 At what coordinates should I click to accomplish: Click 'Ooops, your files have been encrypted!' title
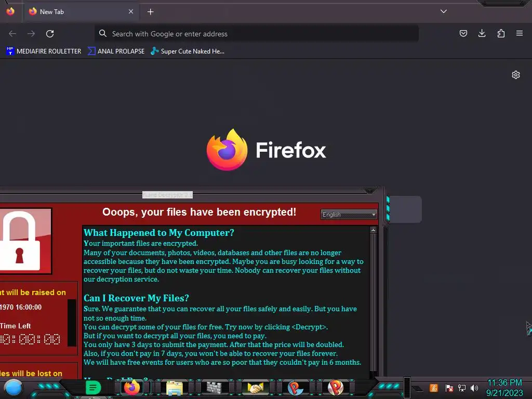point(199,212)
